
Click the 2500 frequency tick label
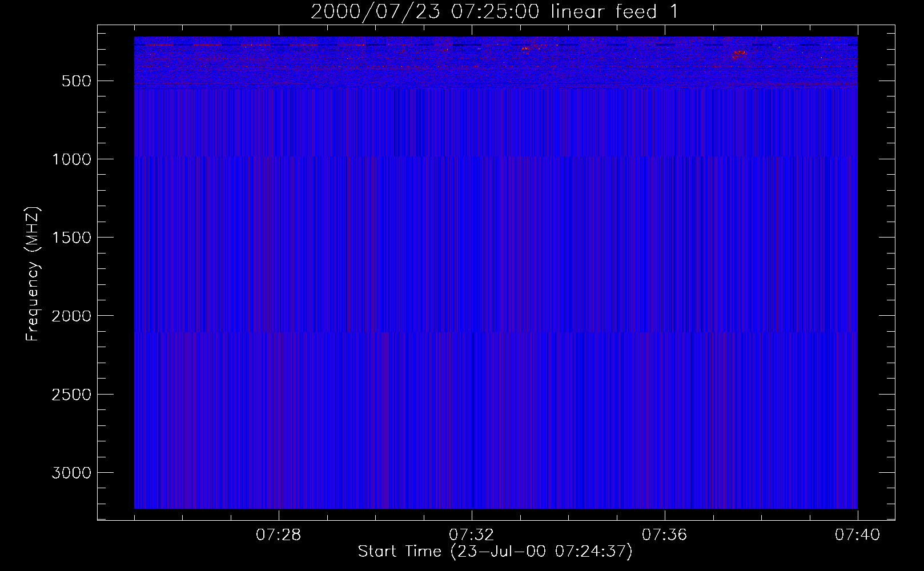[x=71, y=395]
